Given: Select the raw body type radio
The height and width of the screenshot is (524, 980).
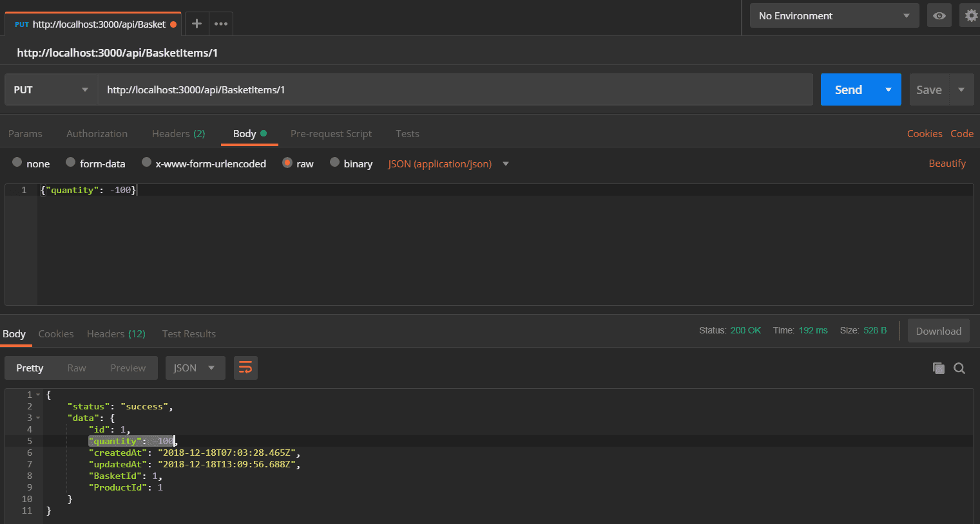Looking at the screenshot, I should 287,162.
